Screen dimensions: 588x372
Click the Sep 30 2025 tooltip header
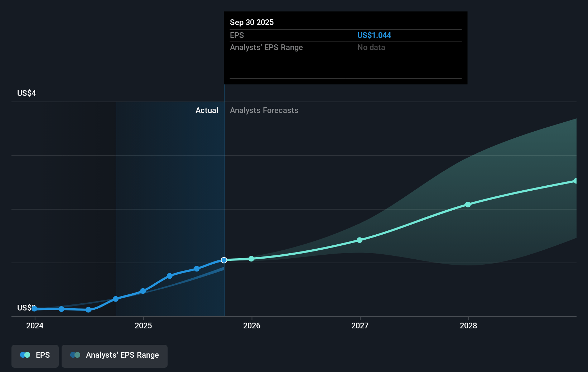click(x=252, y=23)
